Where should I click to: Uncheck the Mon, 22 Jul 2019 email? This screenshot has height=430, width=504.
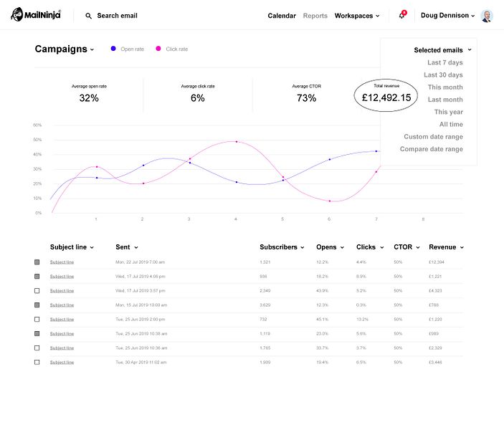pyautogui.click(x=37, y=262)
